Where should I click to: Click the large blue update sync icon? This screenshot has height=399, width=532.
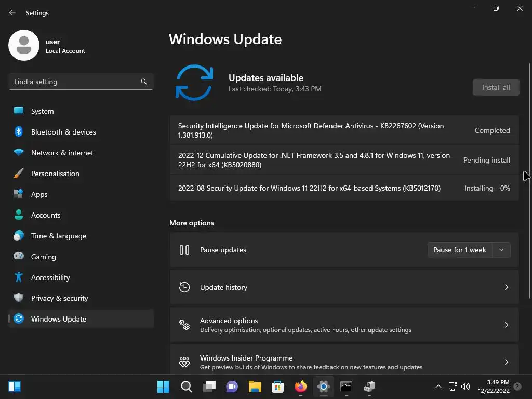[194, 83]
